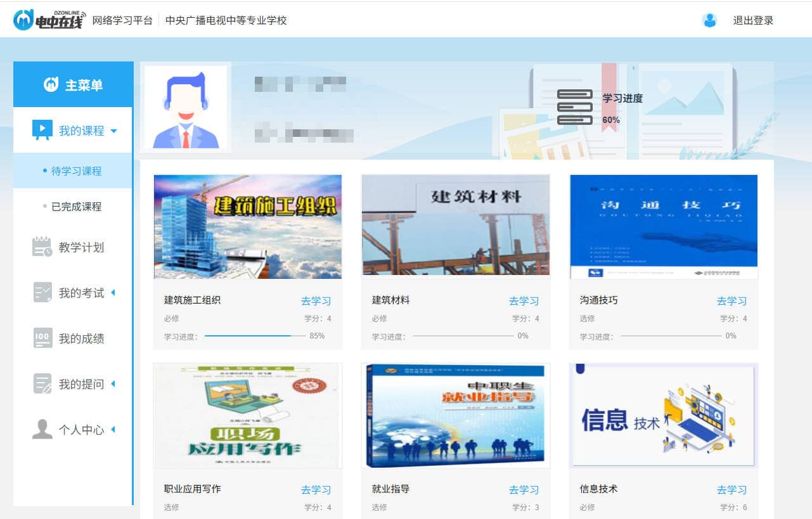Viewport: 812px width, 519px height.
Task: Open 已完成课程 in the sidebar
Action: (76, 207)
